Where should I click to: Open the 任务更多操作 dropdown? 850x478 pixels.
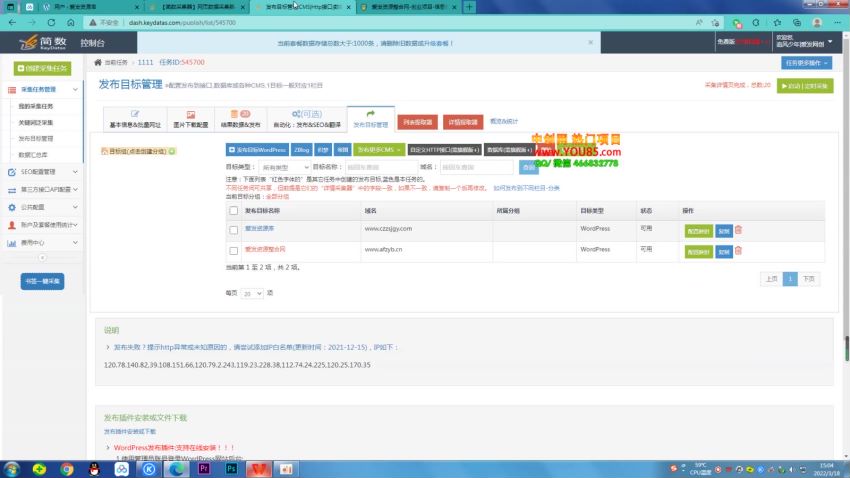[806, 63]
